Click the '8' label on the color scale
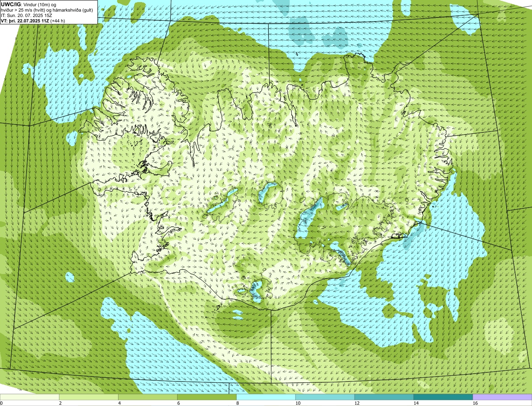Viewport: 532px width, 406px height. tap(237, 403)
